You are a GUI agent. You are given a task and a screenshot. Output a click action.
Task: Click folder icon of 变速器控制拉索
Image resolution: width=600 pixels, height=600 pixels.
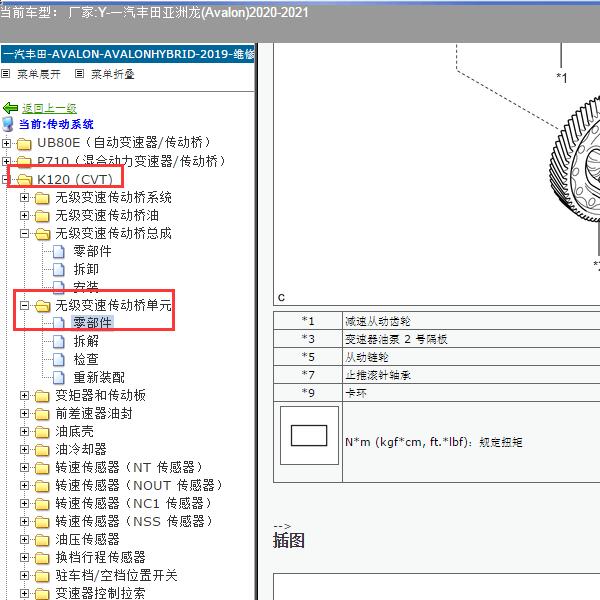(x=42, y=593)
